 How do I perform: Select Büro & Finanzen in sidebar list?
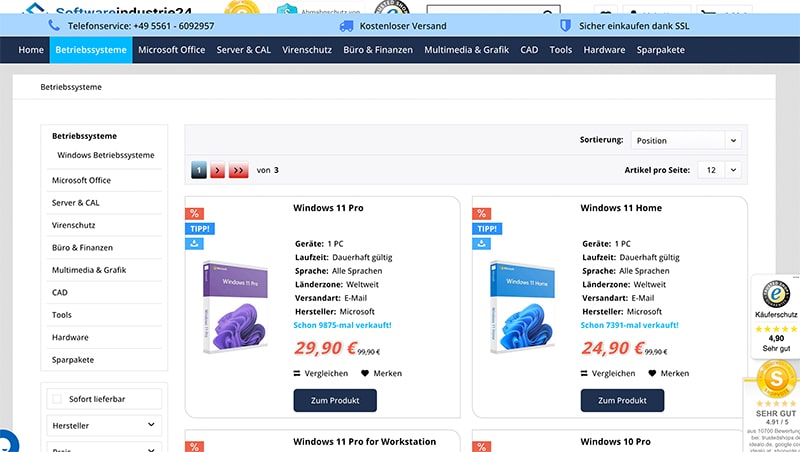[x=82, y=247]
